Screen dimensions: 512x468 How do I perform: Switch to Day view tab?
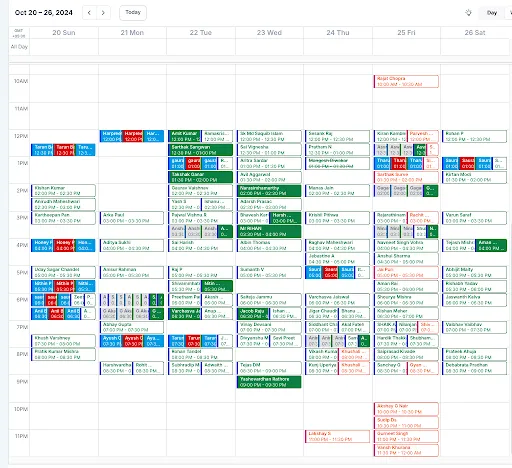click(x=492, y=13)
